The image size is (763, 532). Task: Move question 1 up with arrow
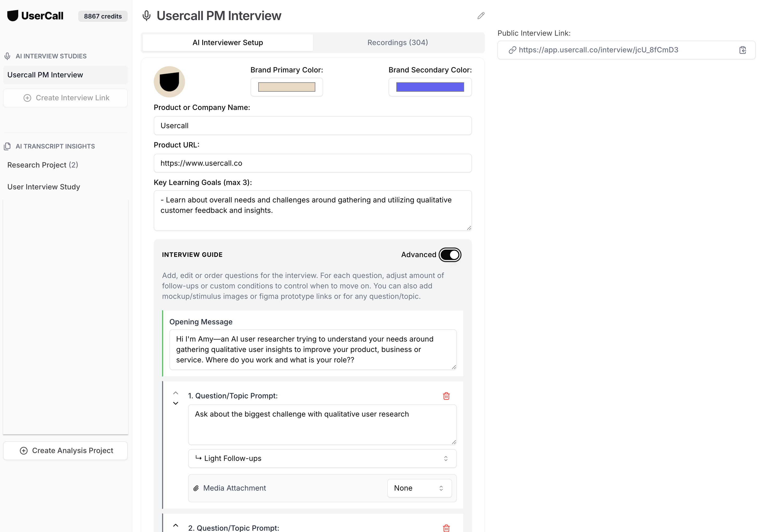tap(175, 393)
